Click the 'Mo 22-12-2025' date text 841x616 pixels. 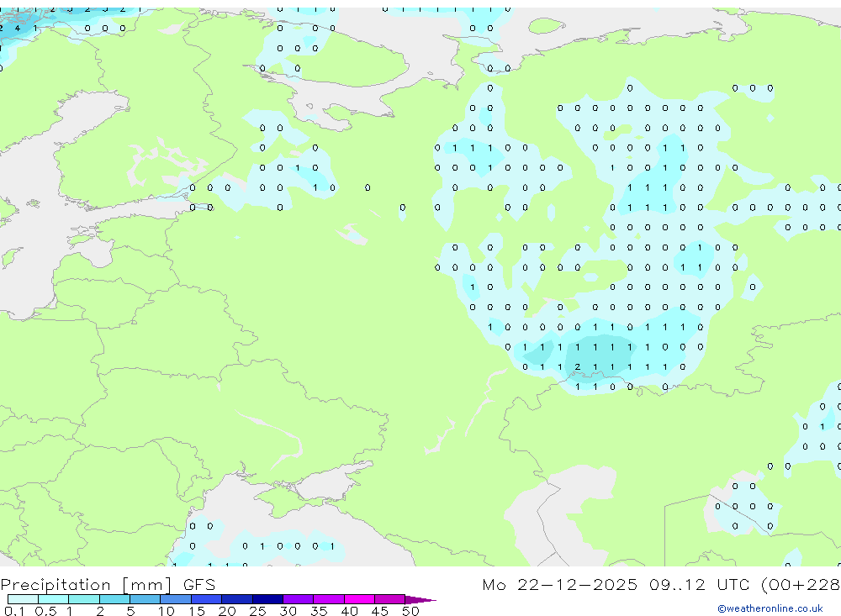pyautogui.click(x=559, y=584)
